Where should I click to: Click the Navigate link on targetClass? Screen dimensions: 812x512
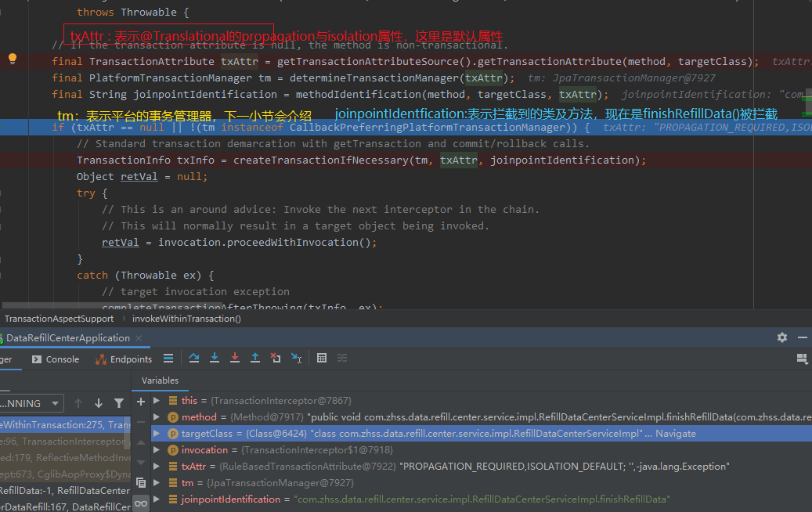click(675, 434)
